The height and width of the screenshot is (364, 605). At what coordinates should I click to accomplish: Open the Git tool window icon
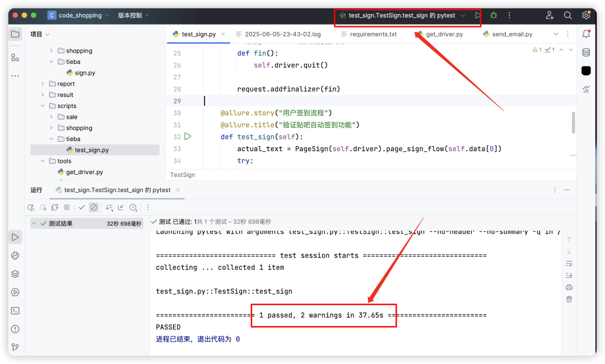pos(15,347)
